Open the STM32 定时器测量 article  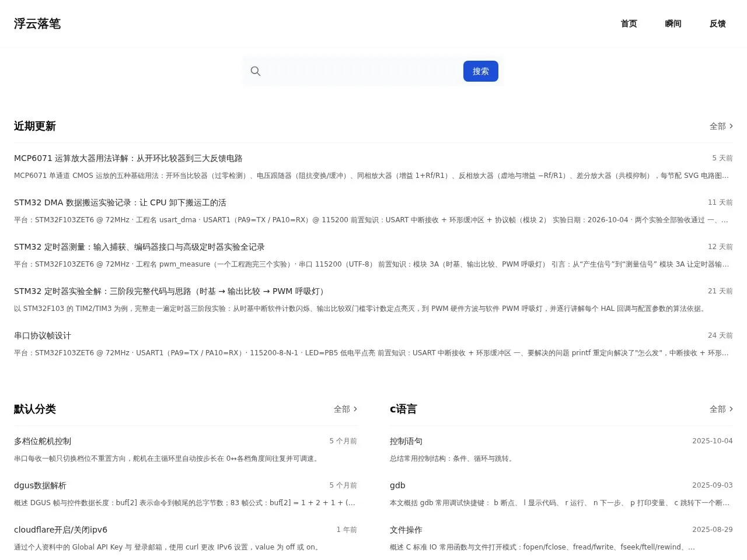pos(139,247)
